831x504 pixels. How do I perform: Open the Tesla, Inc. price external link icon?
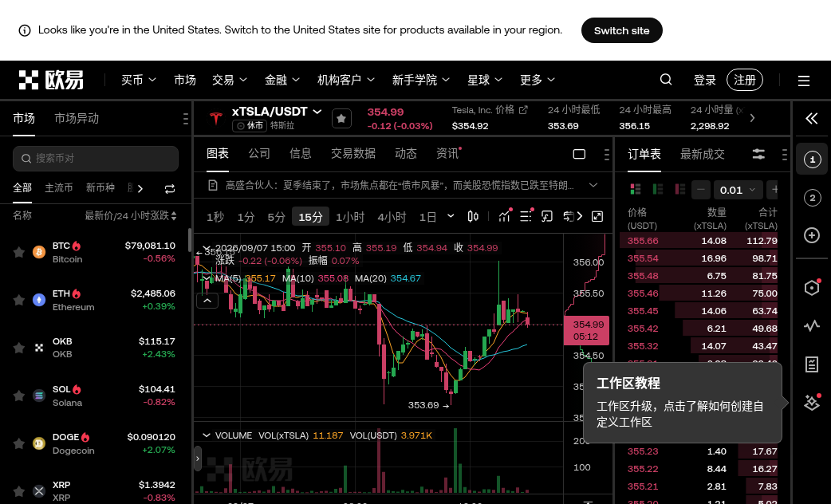523,110
